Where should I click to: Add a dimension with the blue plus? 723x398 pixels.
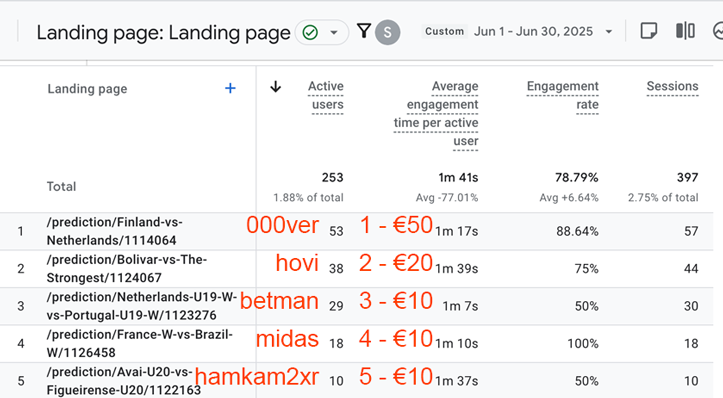[230, 88]
